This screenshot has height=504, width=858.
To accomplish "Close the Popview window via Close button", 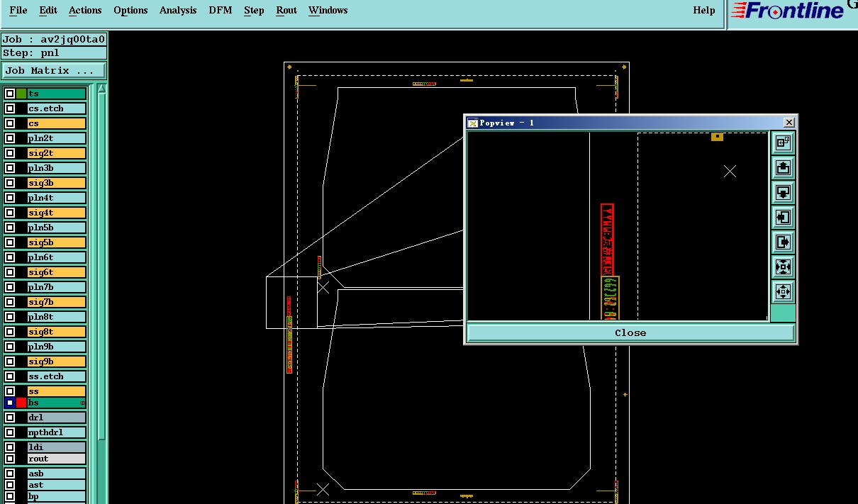I will pyautogui.click(x=630, y=332).
